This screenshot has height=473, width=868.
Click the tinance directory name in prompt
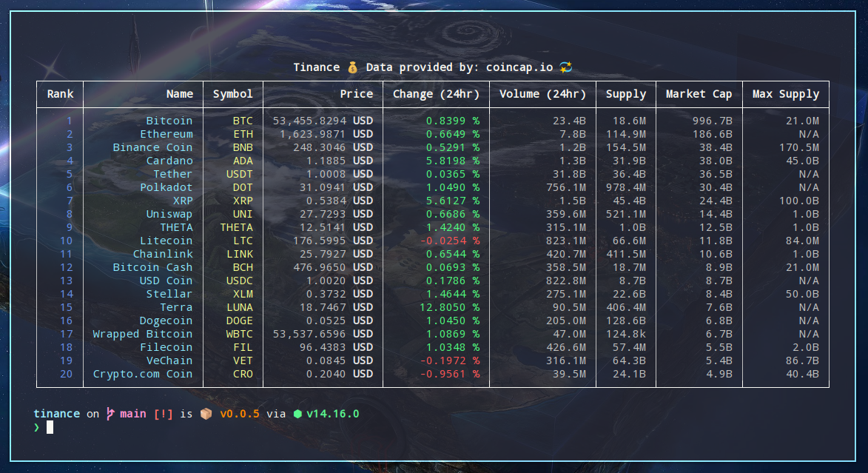[x=57, y=414]
